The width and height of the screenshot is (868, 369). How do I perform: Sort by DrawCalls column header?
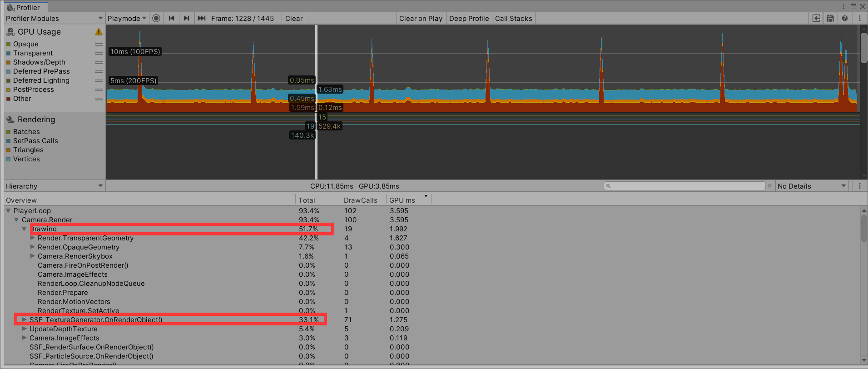click(x=363, y=200)
